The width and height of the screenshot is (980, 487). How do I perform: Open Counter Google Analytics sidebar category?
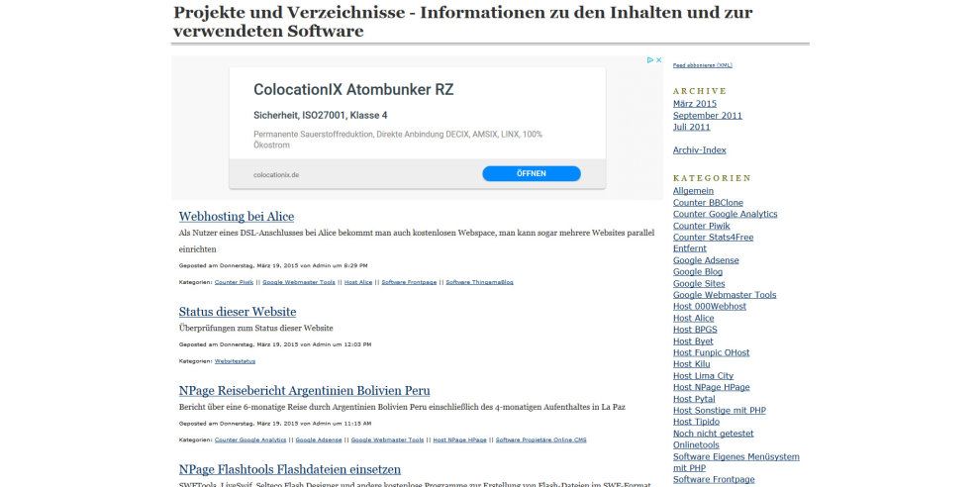(725, 214)
